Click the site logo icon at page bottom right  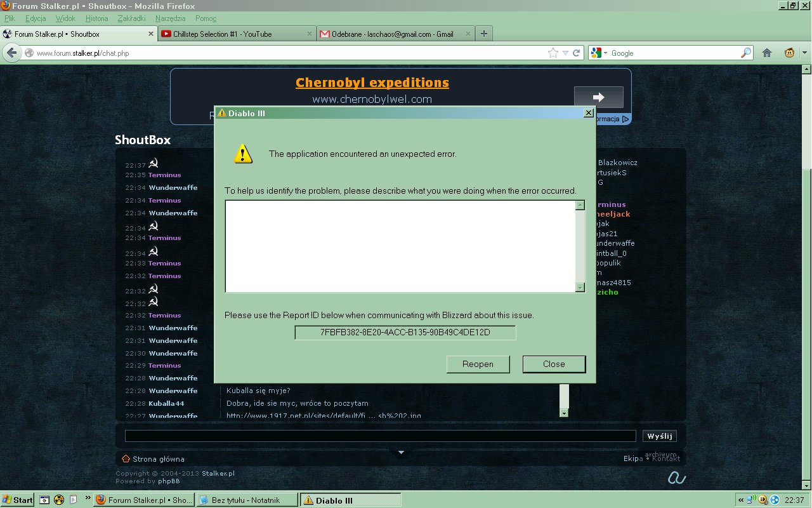(x=677, y=477)
